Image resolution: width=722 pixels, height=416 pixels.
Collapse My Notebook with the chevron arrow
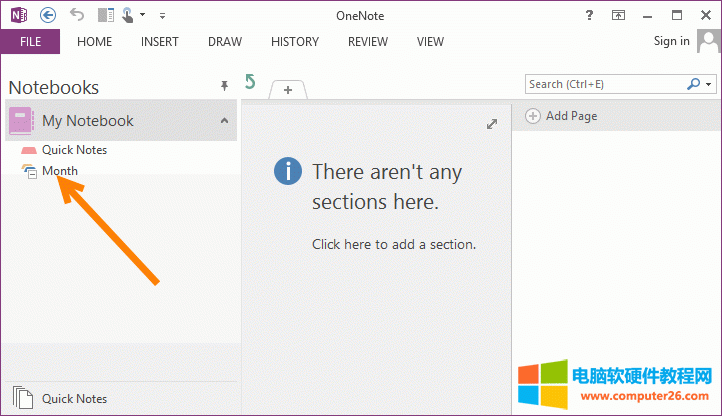(x=224, y=121)
